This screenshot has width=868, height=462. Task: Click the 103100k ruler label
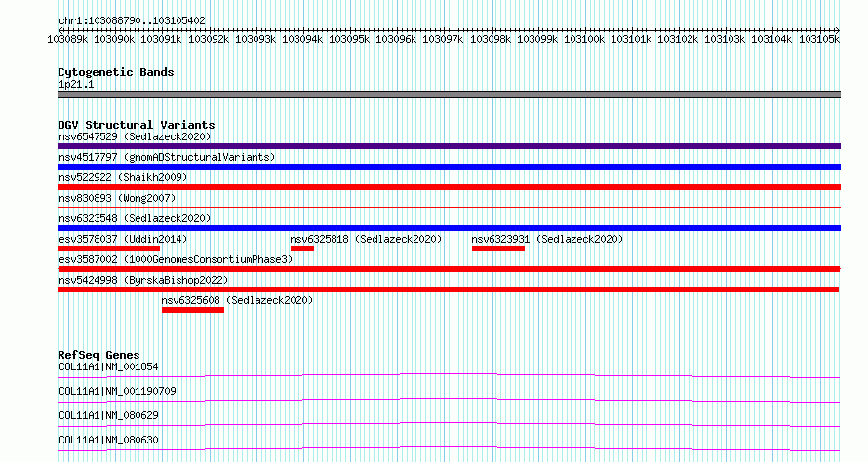[x=584, y=39]
